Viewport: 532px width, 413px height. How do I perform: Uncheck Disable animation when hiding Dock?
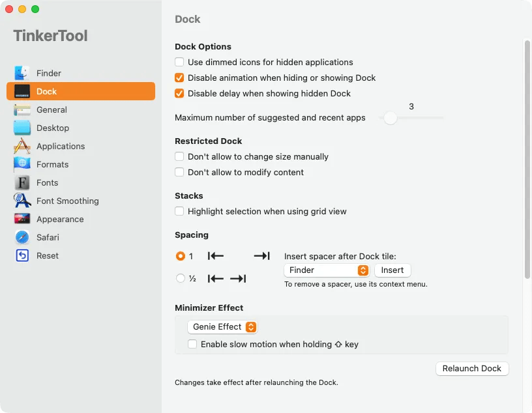179,78
